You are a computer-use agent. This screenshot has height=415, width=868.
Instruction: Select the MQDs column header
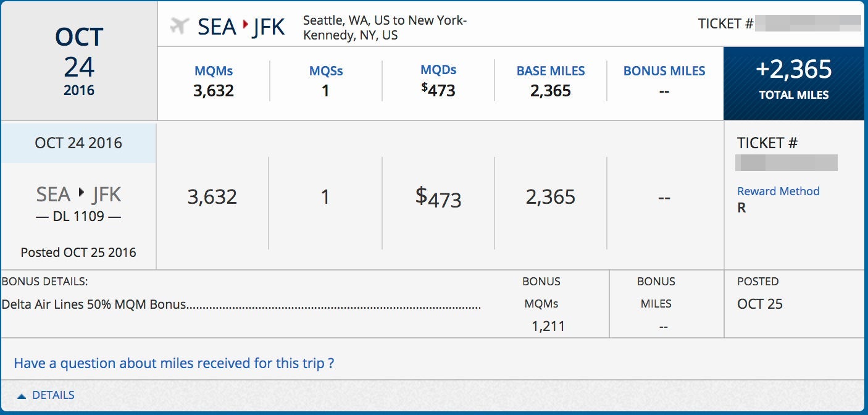438,70
